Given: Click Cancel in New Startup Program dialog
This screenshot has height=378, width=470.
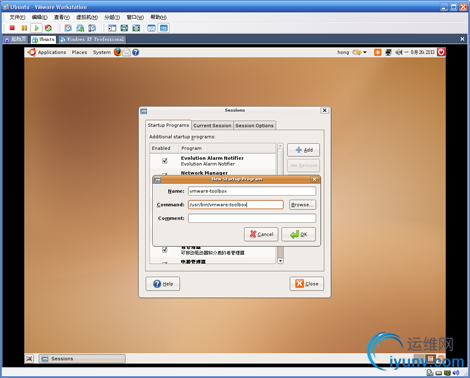Looking at the screenshot, I should 261,234.
